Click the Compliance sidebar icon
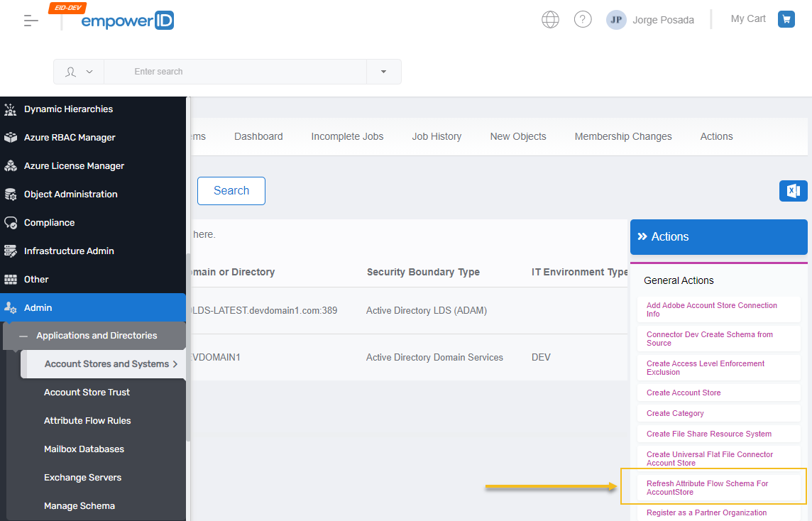This screenshot has height=521, width=812. coord(11,223)
